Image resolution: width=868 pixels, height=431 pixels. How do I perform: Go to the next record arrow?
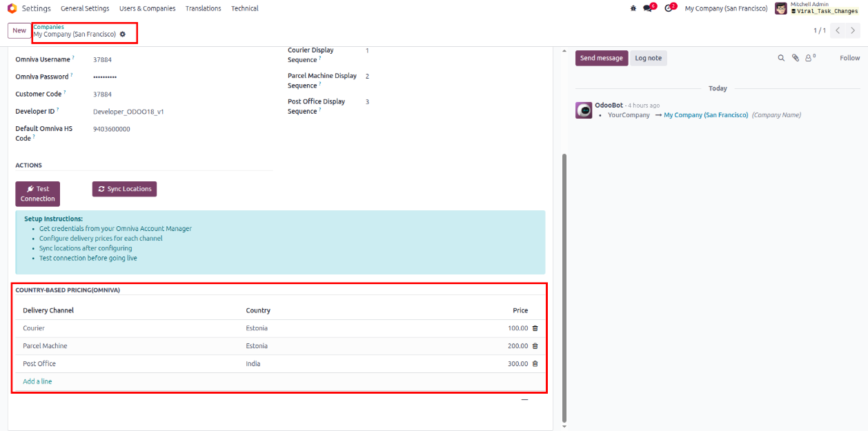point(854,30)
